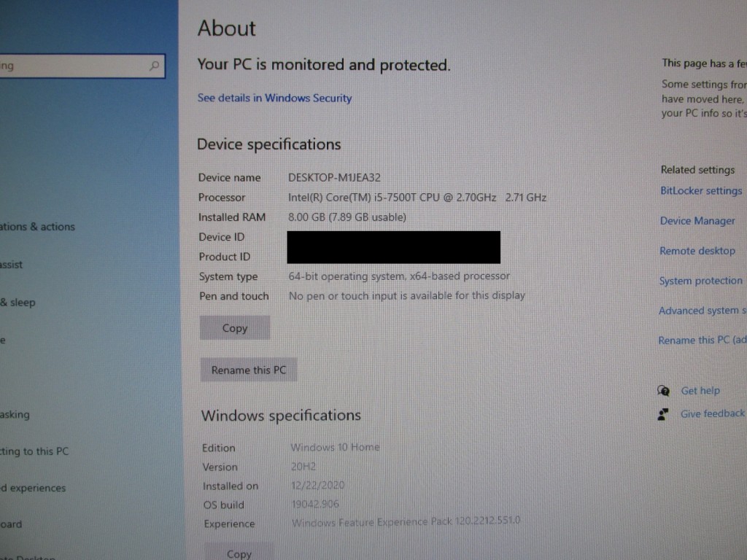Click the Related settings heading
This screenshot has width=747, height=560.
[x=697, y=170]
